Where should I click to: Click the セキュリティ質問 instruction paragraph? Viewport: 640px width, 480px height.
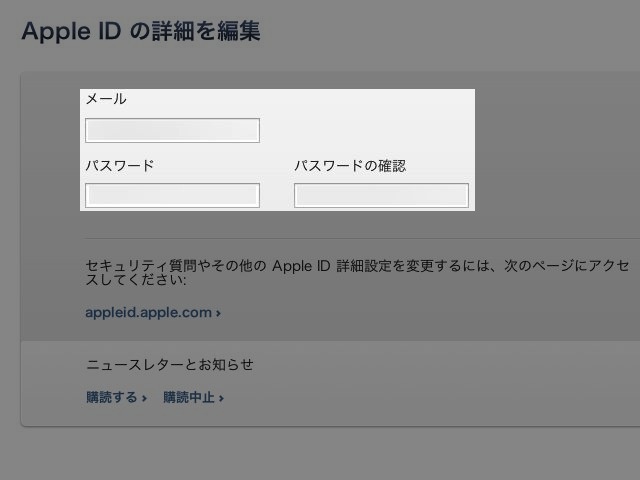[358, 273]
